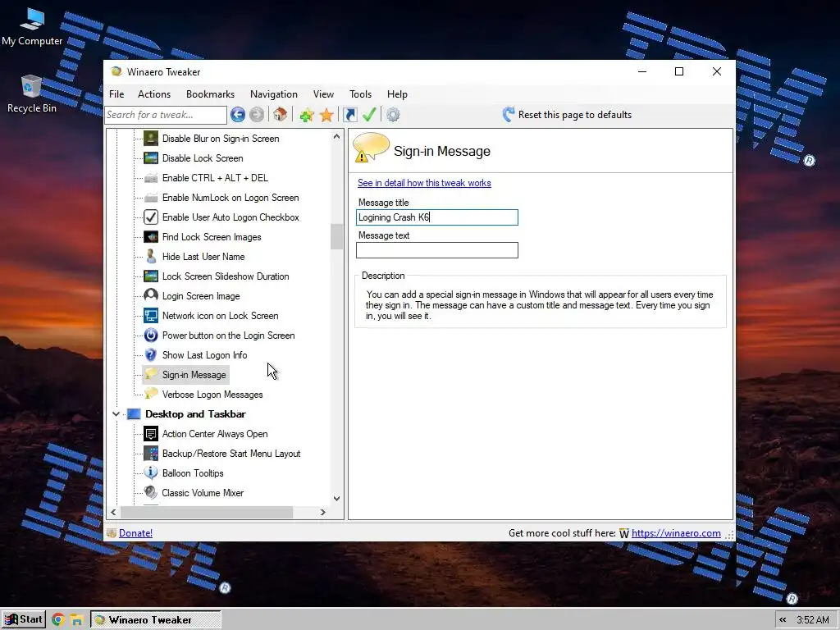Open bookmarks via the gold star icon
This screenshot has height=630, width=840.
click(x=326, y=115)
